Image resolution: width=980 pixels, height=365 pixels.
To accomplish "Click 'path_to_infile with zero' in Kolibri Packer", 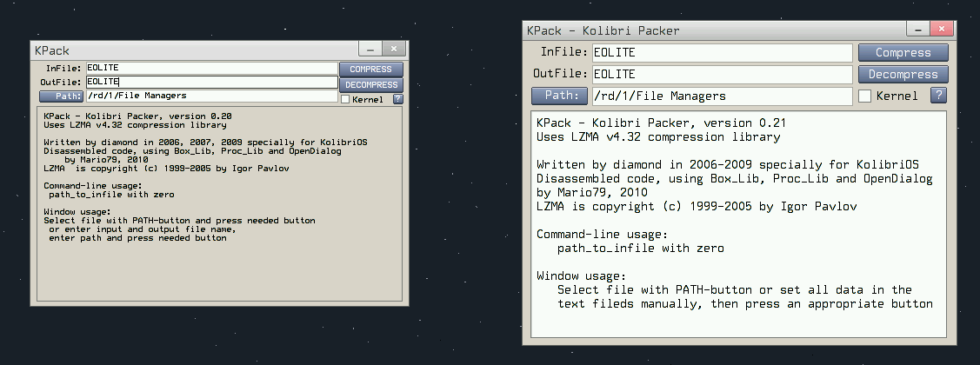I will pyautogui.click(x=641, y=249).
